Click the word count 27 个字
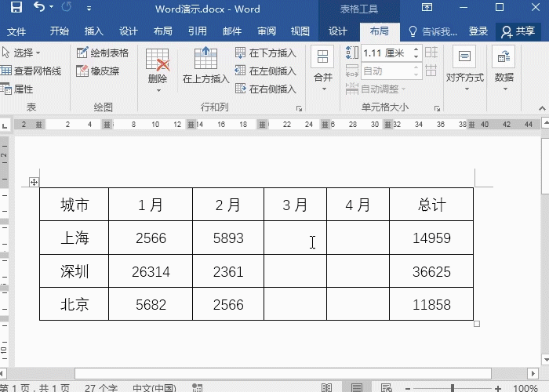The height and width of the screenshot is (392, 549). (101, 388)
